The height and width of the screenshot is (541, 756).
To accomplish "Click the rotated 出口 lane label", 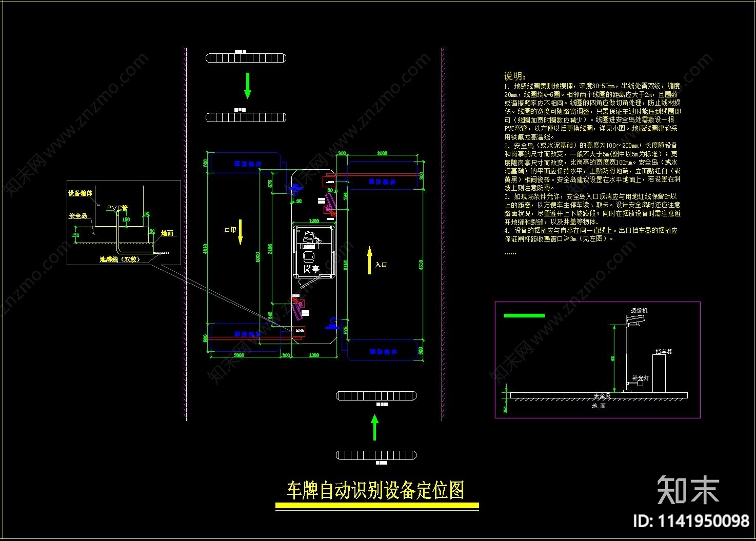I will pyautogui.click(x=229, y=230).
